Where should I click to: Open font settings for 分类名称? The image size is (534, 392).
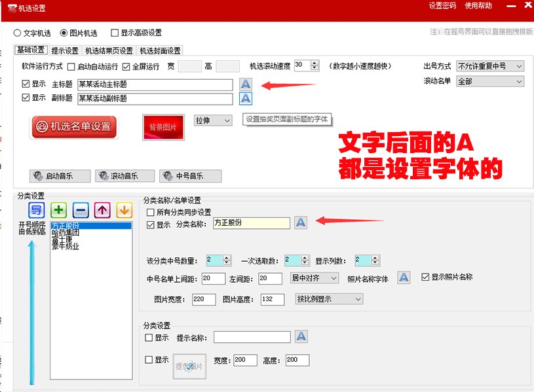[300, 223]
